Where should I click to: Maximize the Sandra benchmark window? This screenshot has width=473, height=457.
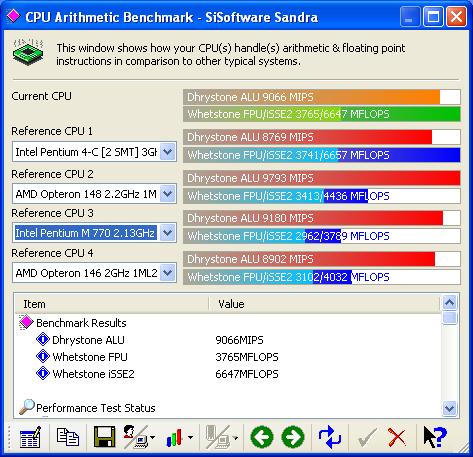[433, 17]
